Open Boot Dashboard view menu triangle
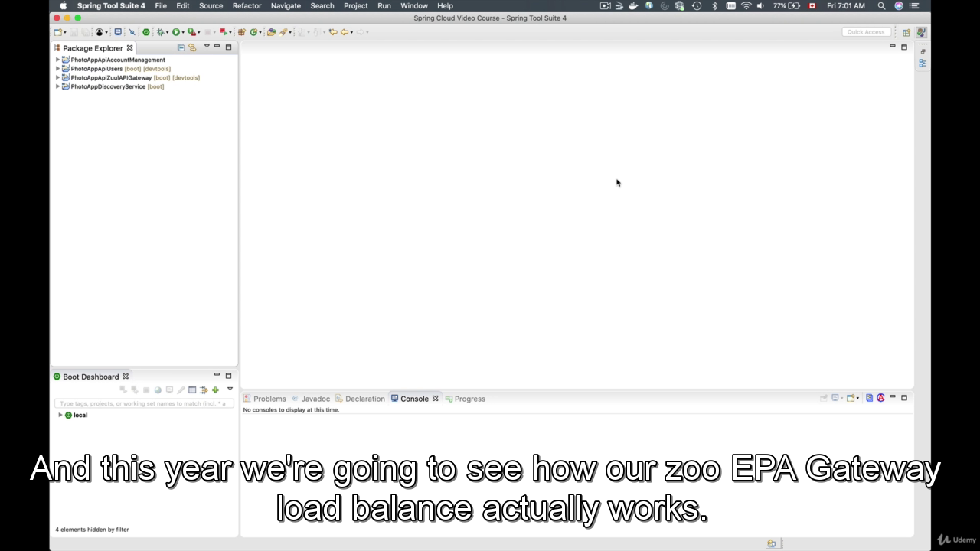 click(230, 389)
